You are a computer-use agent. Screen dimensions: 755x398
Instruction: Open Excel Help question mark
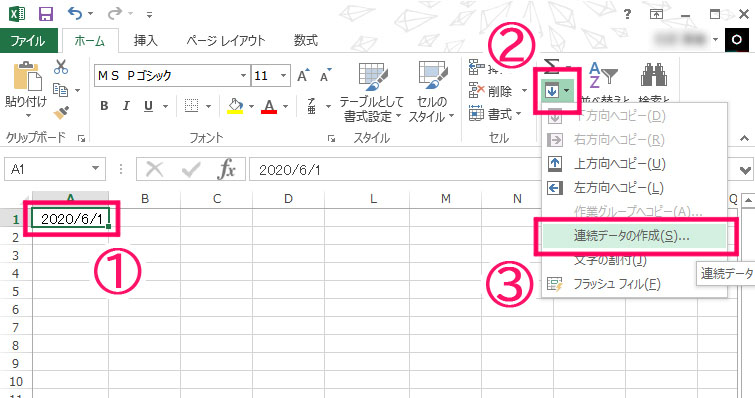coord(627,14)
